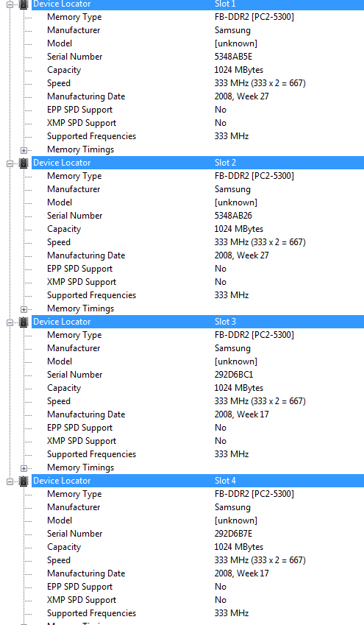Select Slot 4 Memory Type row
The width and height of the screenshot is (364, 625).
coord(198,494)
